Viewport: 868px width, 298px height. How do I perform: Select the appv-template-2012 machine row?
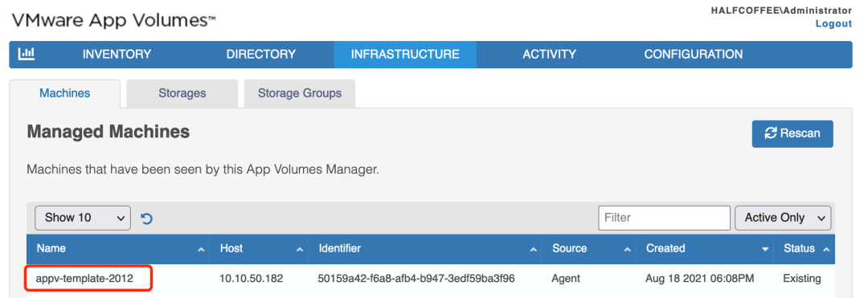coord(430,280)
